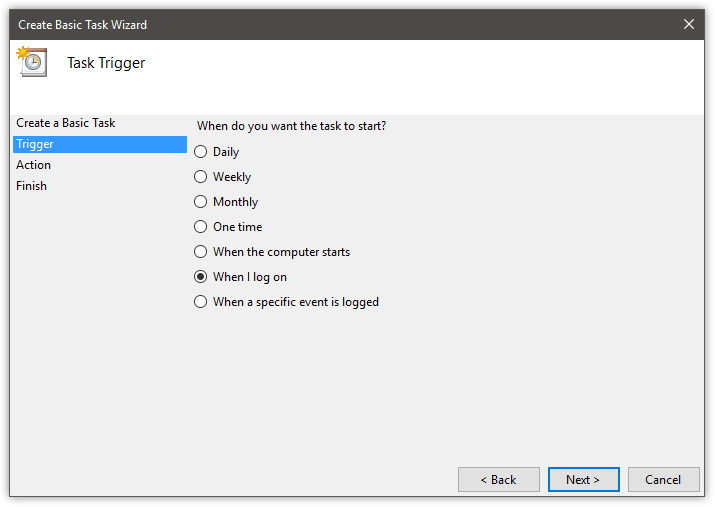Screen dimensions: 715x507
Task: Cancel the wizard
Action: tap(663, 480)
